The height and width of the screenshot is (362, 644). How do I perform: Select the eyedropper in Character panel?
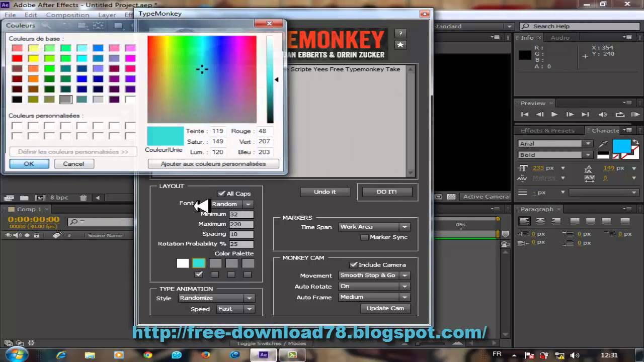pos(603,144)
